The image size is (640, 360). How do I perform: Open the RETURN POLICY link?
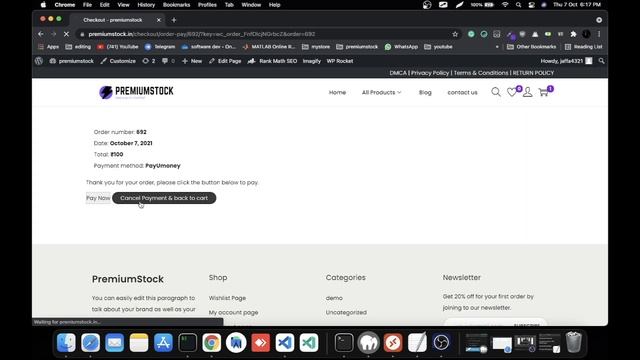[x=533, y=73]
